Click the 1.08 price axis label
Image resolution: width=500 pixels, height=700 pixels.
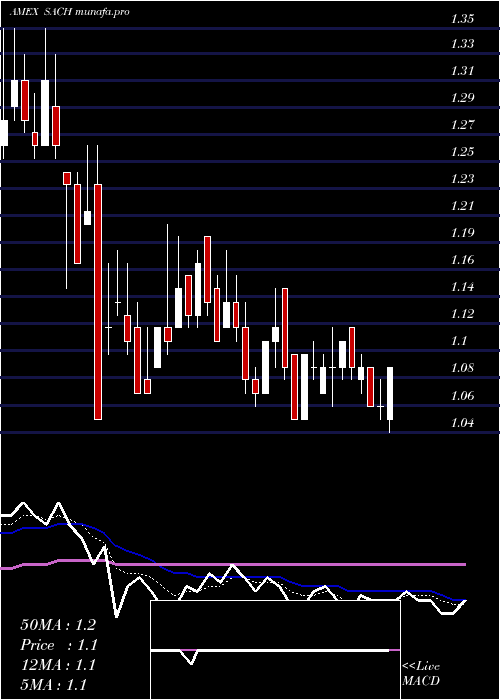pos(462,368)
